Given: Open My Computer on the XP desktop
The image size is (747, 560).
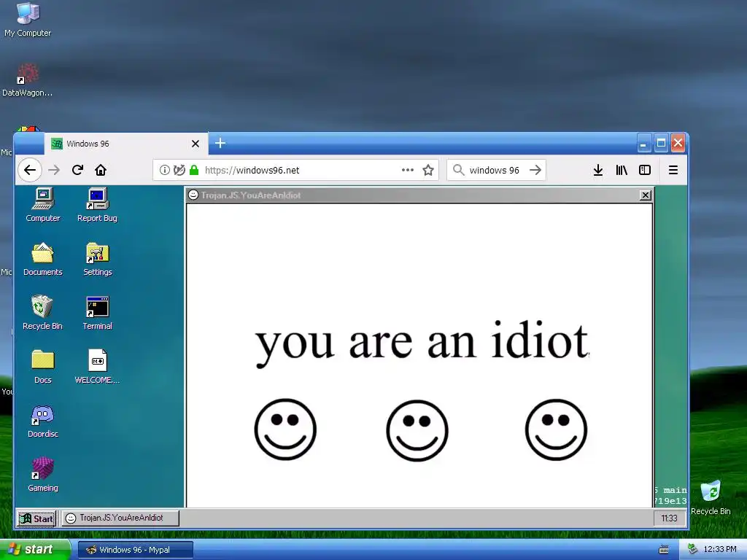Looking at the screenshot, I should click(x=28, y=20).
